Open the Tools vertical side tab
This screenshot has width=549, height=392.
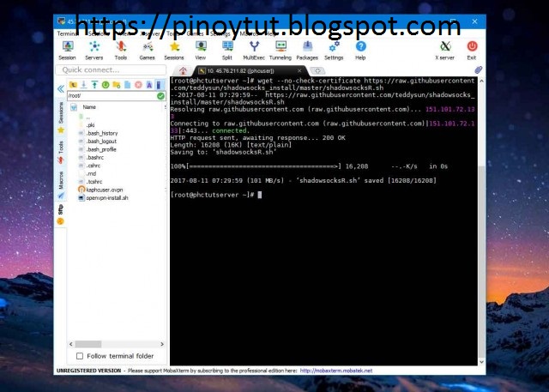(x=61, y=152)
